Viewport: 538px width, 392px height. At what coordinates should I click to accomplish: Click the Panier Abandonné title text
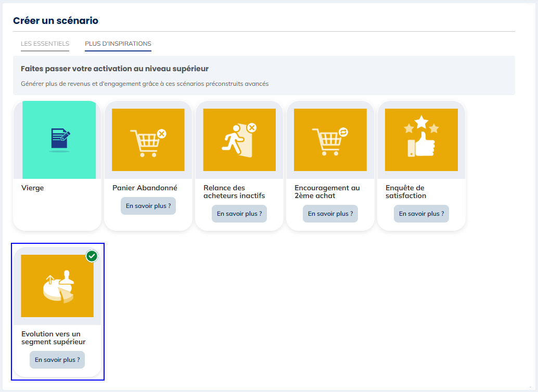coord(145,188)
